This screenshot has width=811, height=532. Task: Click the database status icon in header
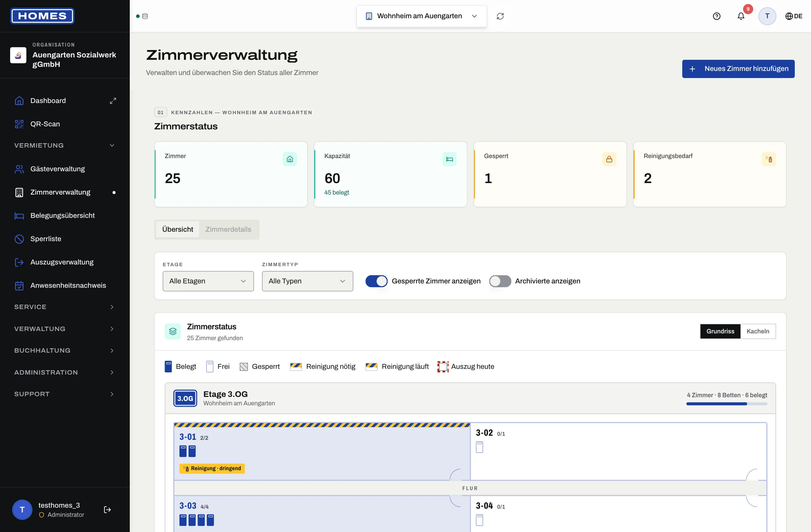pos(145,16)
